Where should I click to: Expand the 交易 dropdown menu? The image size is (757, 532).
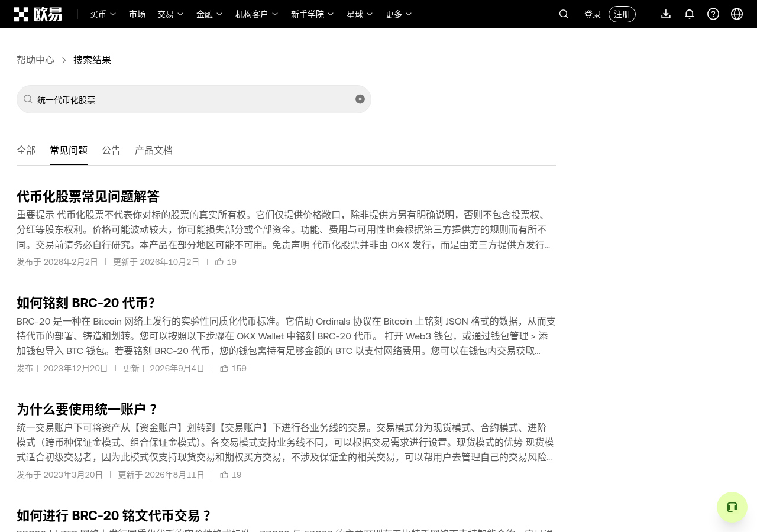170,14
